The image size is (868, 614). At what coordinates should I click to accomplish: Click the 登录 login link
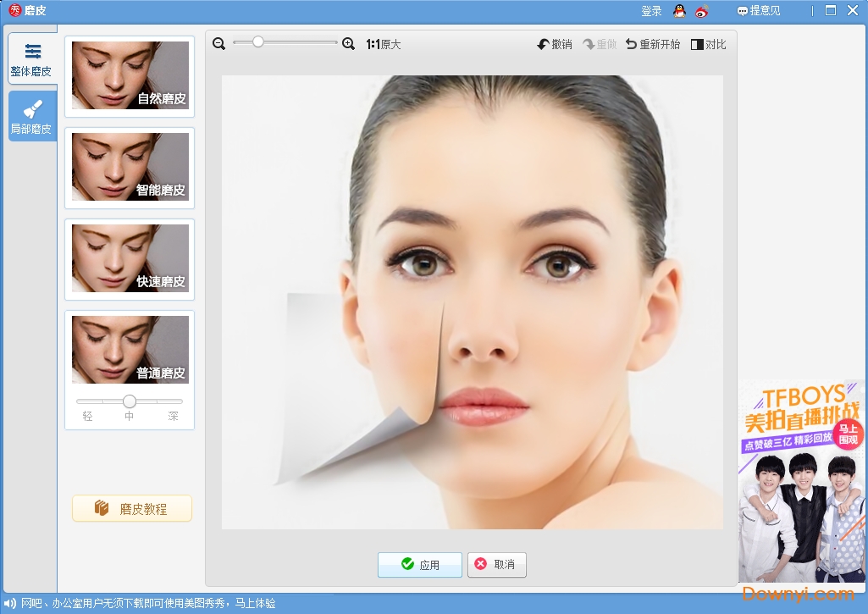pyautogui.click(x=651, y=11)
